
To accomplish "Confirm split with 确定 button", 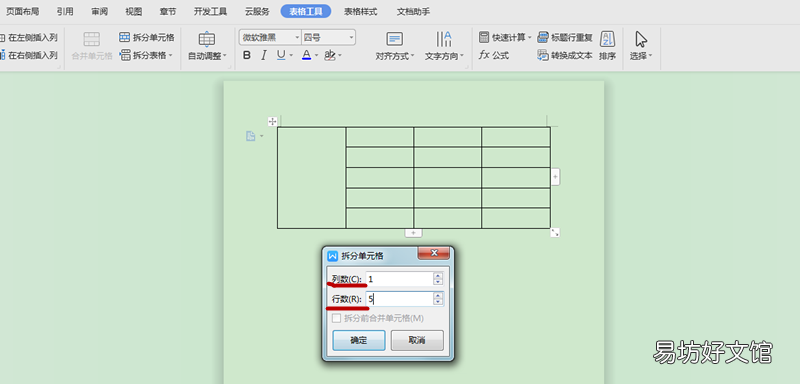I will (359, 340).
